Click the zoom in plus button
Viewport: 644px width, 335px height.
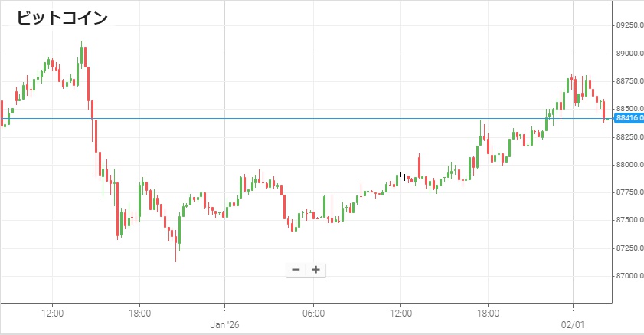pyautogui.click(x=315, y=269)
